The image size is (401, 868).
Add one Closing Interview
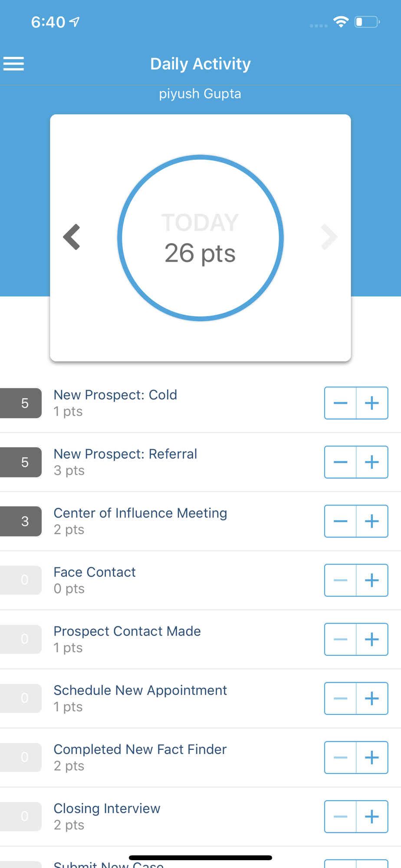click(x=372, y=816)
